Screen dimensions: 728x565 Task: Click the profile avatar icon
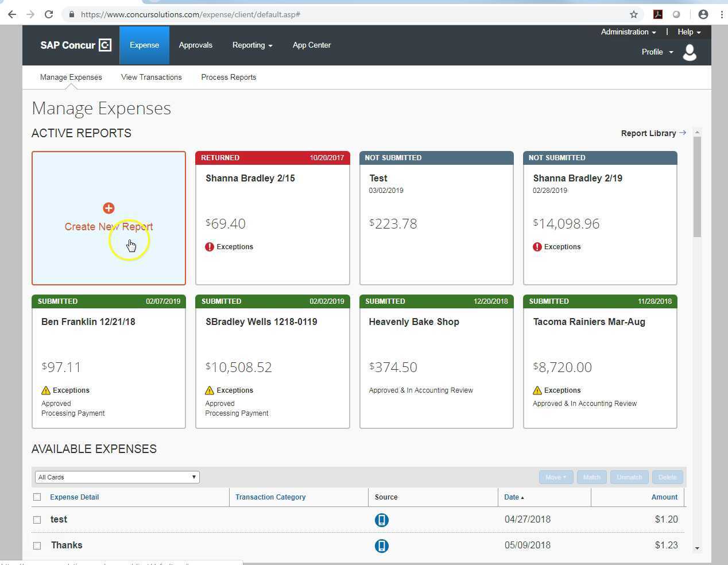pos(690,52)
